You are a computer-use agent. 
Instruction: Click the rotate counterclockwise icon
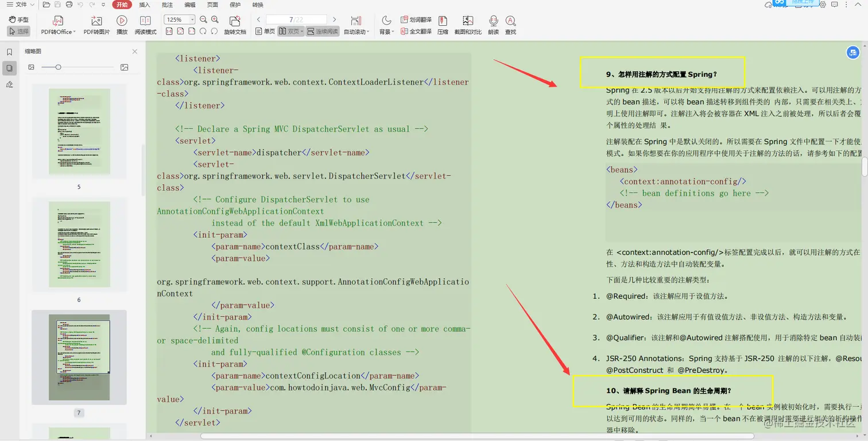point(203,32)
